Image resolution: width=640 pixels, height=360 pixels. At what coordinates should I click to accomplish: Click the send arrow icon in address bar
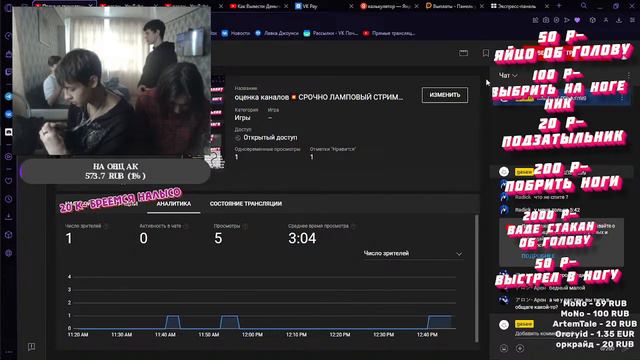point(567,20)
